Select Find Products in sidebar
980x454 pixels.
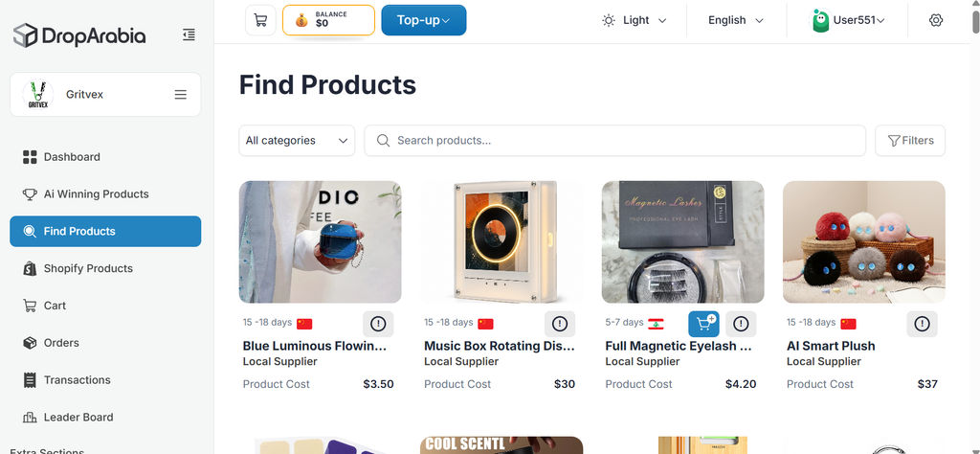click(x=105, y=232)
